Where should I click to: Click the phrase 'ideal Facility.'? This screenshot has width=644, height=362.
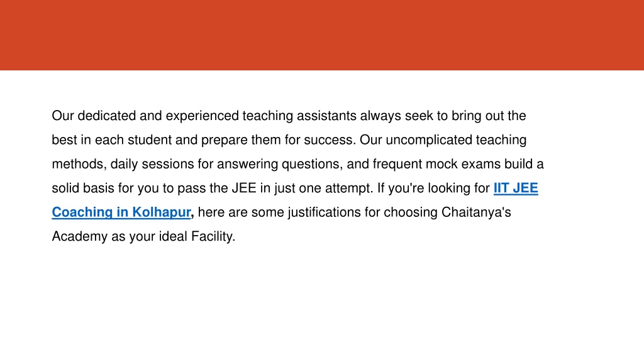point(197,236)
